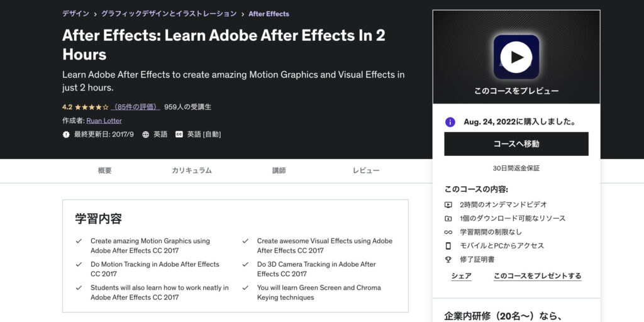The image size is (644, 322).
Task: Play the course preview video
Action: tap(516, 57)
